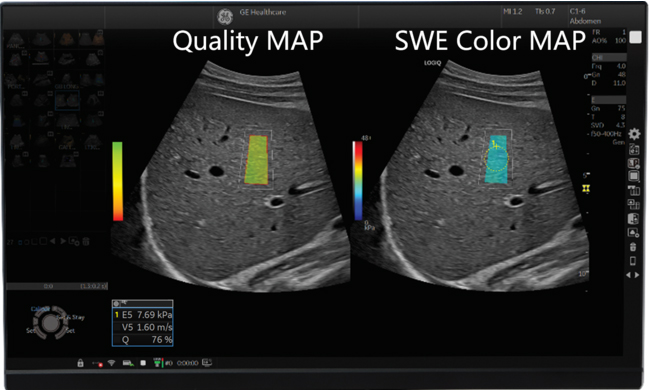The width and height of the screenshot is (650, 390).
Task: Click the Wi-Fi icon in status bar
Action: (x=111, y=363)
